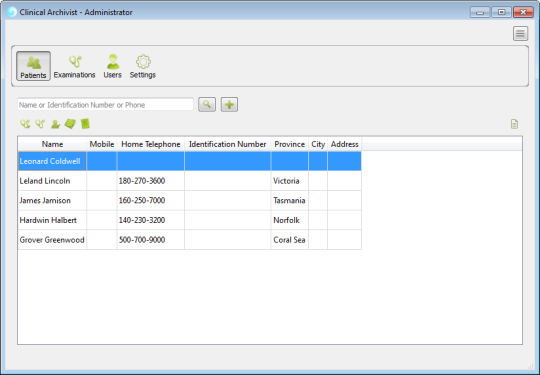
Task: Click the second plain stethoscope icon
Action: pyautogui.click(x=40, y=124)
